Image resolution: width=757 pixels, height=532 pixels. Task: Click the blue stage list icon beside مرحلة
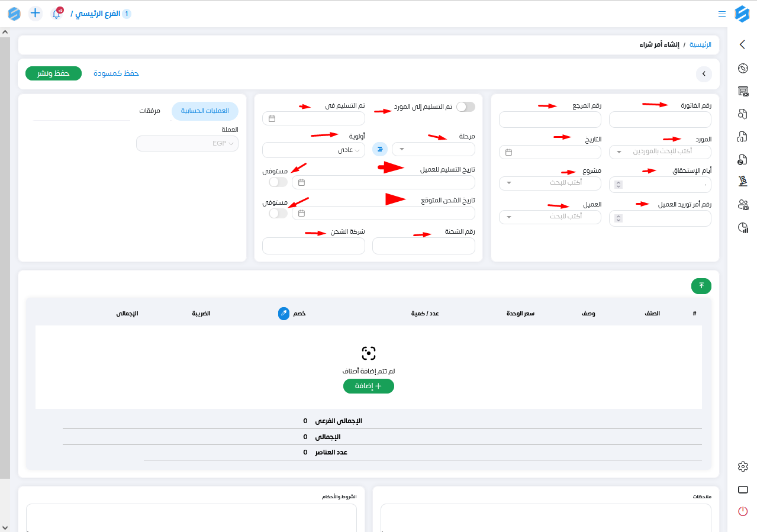pos(380,149)
